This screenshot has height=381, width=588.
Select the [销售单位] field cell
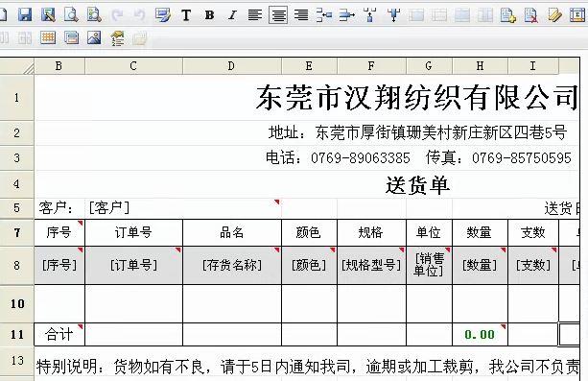click(x=429, y=266)
